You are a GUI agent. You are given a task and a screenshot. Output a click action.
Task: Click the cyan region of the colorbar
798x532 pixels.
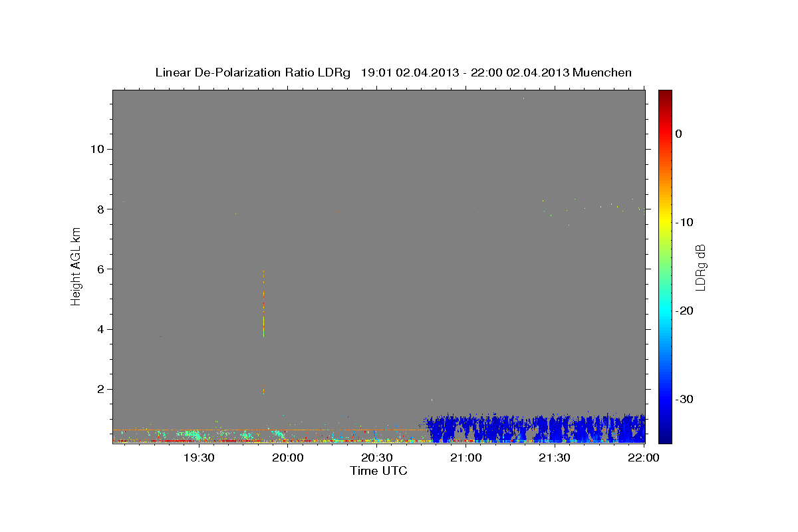click(x=665, y=311)
